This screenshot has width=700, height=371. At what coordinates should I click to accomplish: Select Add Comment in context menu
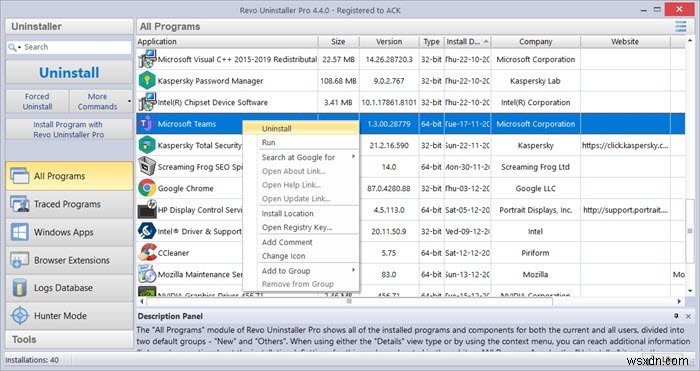point(302,242)
